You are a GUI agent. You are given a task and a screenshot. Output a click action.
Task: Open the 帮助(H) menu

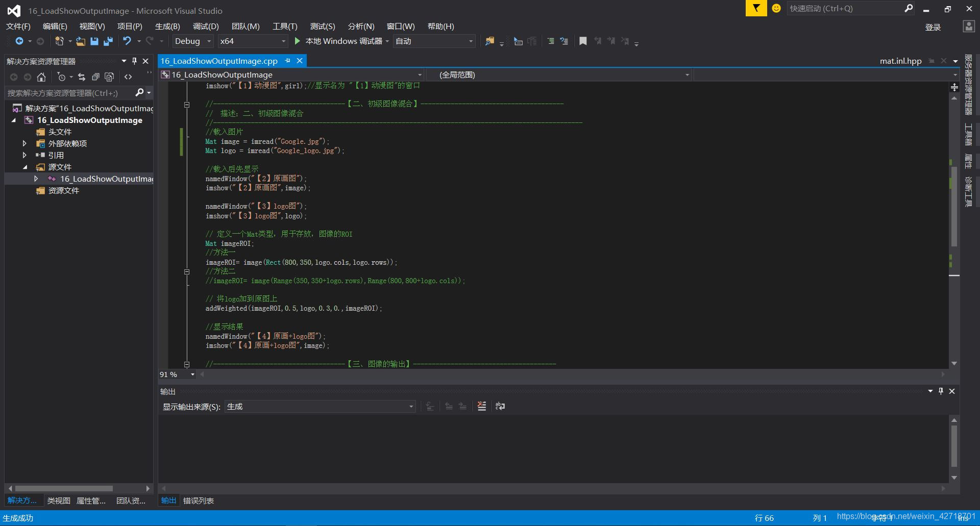point(440,26)
